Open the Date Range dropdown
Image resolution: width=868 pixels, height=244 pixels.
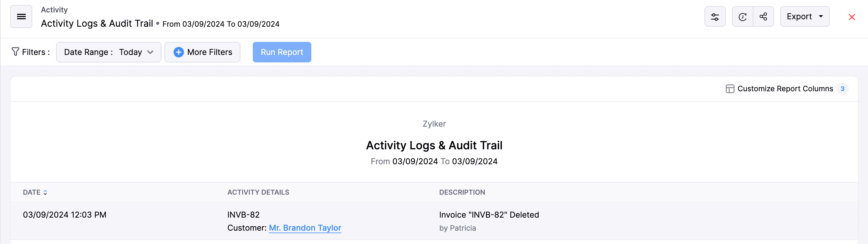(x=108, y=52)
